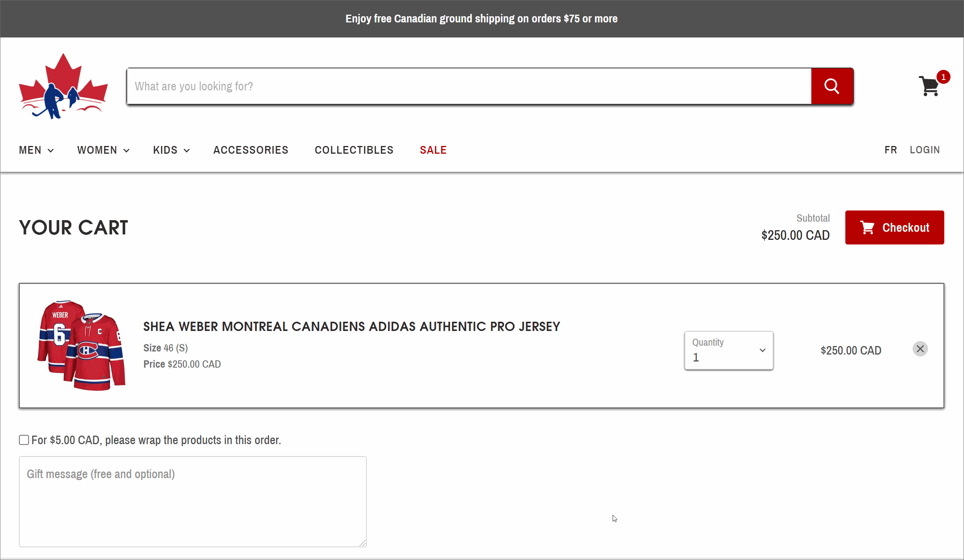Image resolution: width=964 pixels, height=560 pixels.
Task: Click the maple leaf hockey store logo
Action: tap(63, 86)
